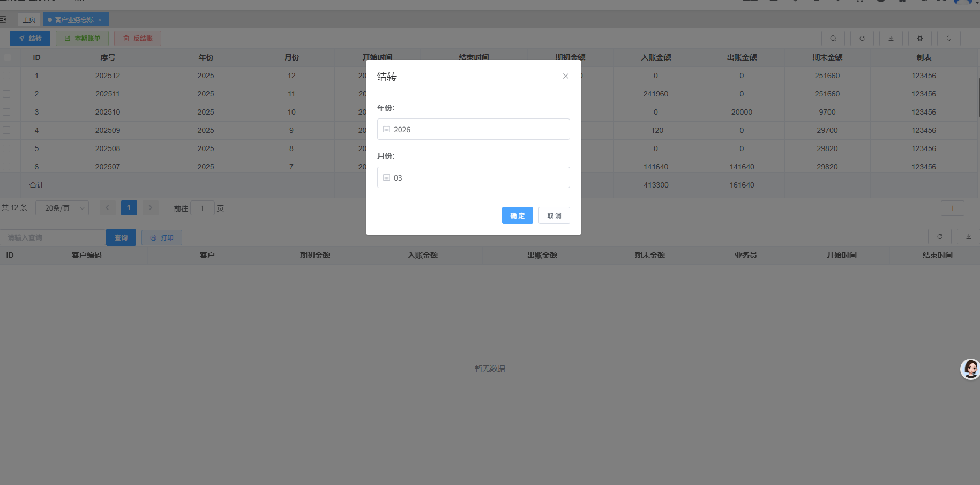980x485 pixels.
Task: Switch to the 主页 tab
Action: coord(29,20)
